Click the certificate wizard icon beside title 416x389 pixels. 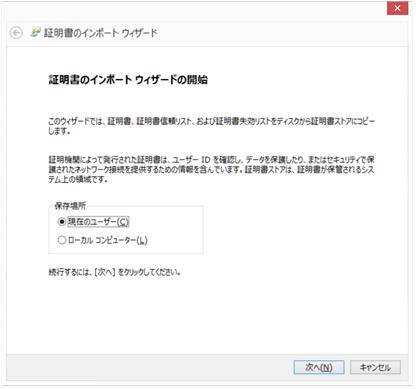click(35, 32)
